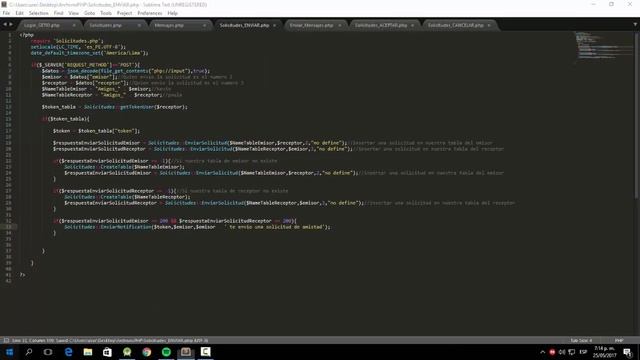Open the taskbar clock and date
The height and width of the screenshot is (360, 640).
(604, 352)
